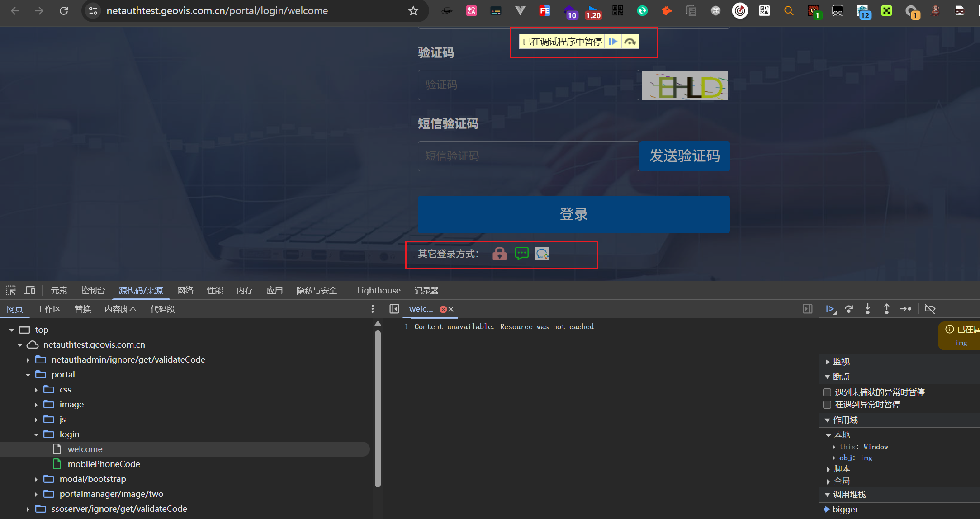The image size is (980, 519).
Task: Click the lock icon for password login
Action: coord(499,254)
